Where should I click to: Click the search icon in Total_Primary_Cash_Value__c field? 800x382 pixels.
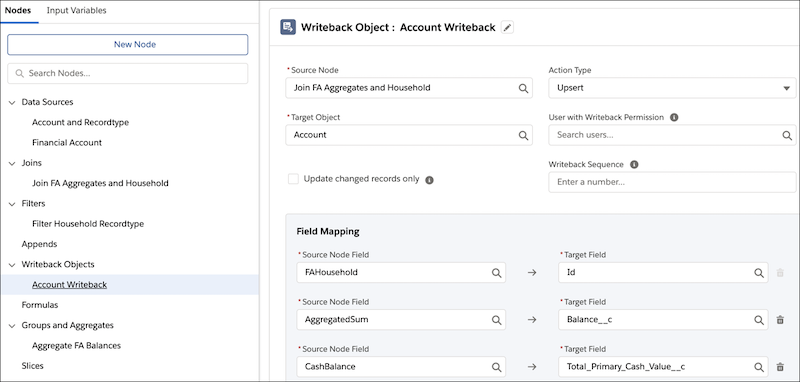click(759, 367)
